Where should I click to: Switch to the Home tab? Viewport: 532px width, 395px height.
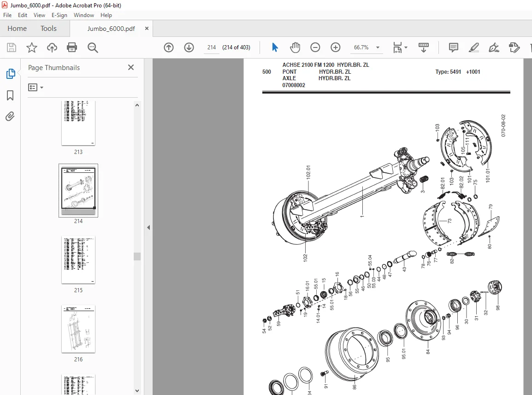[17, 29]
